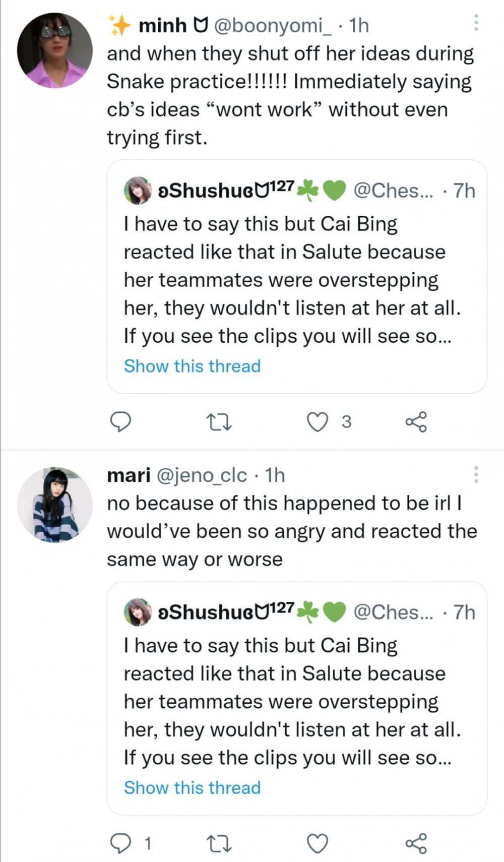504x862 pixels.
Task: Retweet mari's tweet
Action: pos(220,843)
